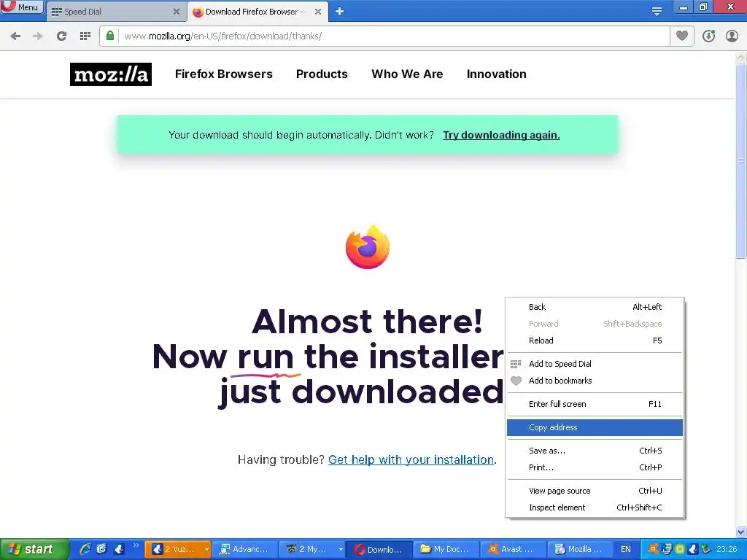Open the Innovation navigation menu
Image resolution: width=747 pixels, height=560 pixels.
coord(496,74)
